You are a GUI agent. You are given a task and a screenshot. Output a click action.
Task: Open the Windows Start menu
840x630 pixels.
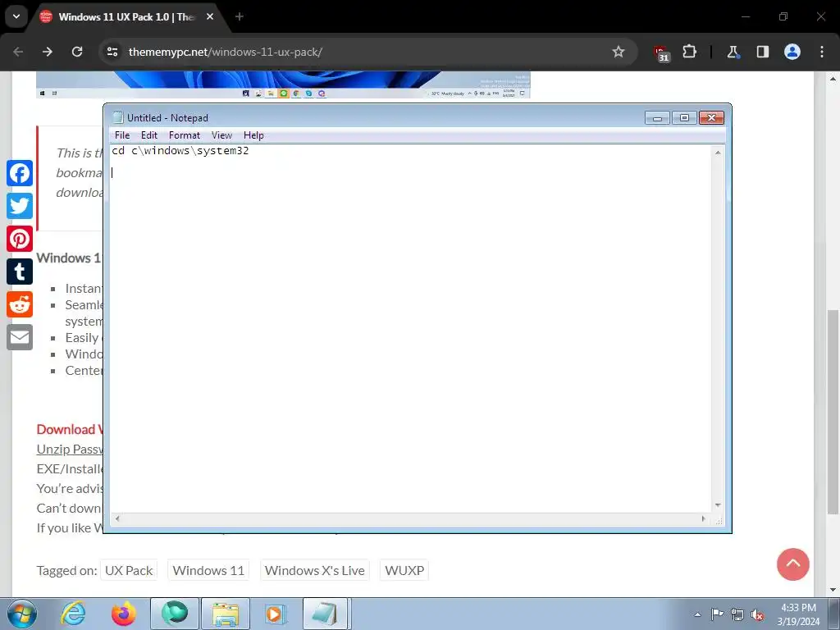click(21, 614)
